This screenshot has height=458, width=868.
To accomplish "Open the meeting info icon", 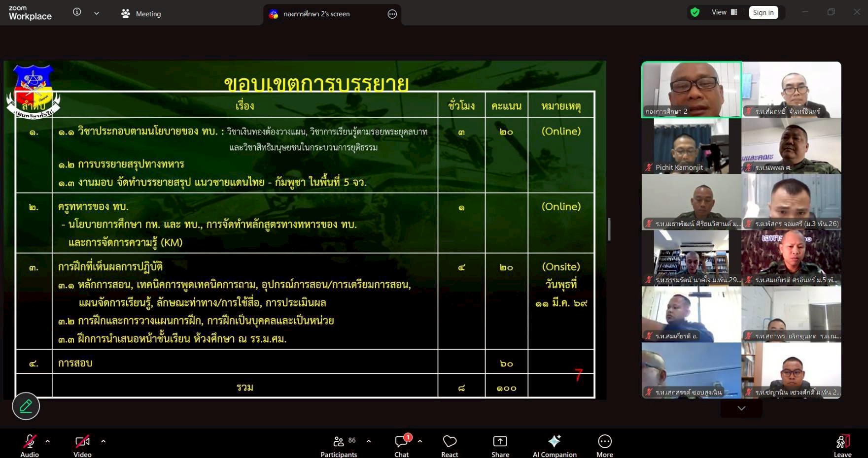I will coord(77,12).
